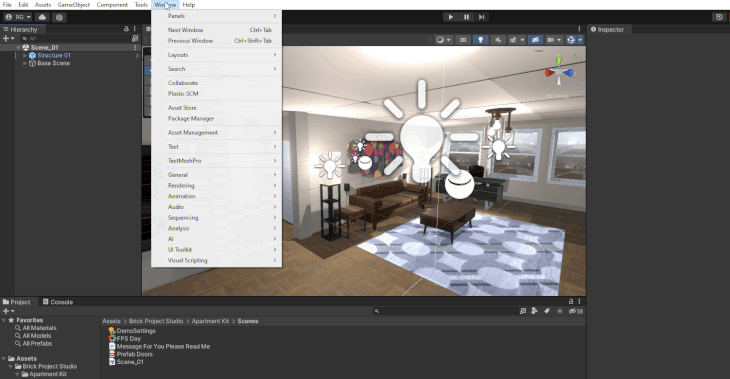
Task: Select Structure 01 in the Hierarchy
Action: tap(54, 55)
